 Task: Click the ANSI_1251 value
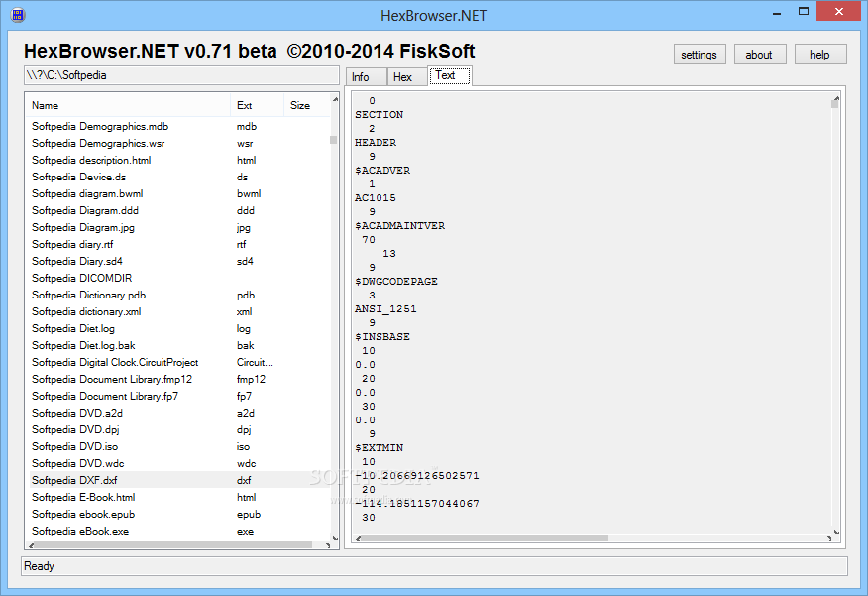pyautogui.click(x=385, y=309)
